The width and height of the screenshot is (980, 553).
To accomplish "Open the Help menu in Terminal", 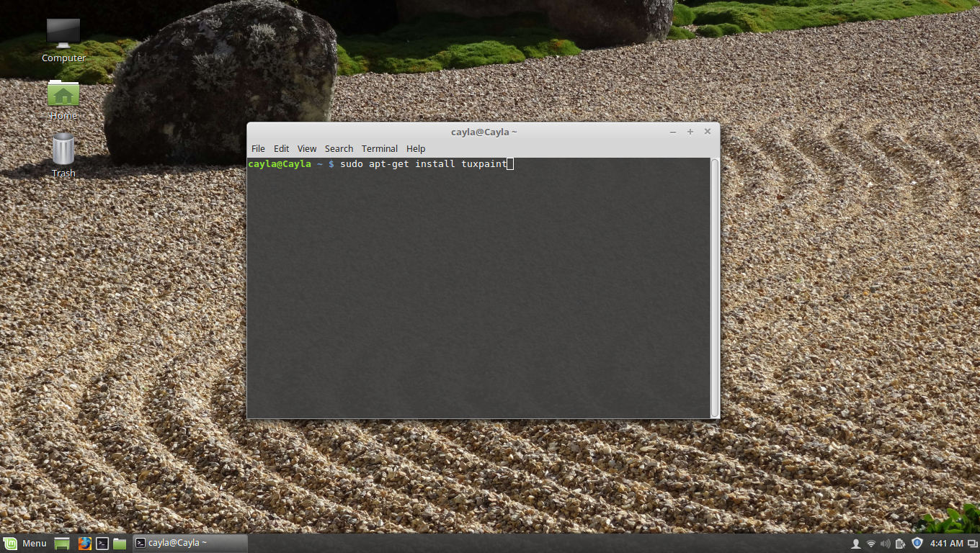I will [x=416, y=148].
